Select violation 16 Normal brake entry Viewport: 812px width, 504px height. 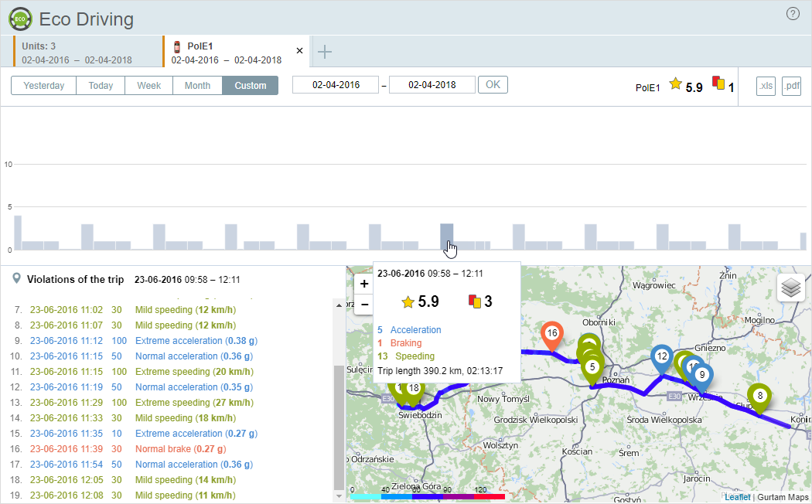(172, 449)
